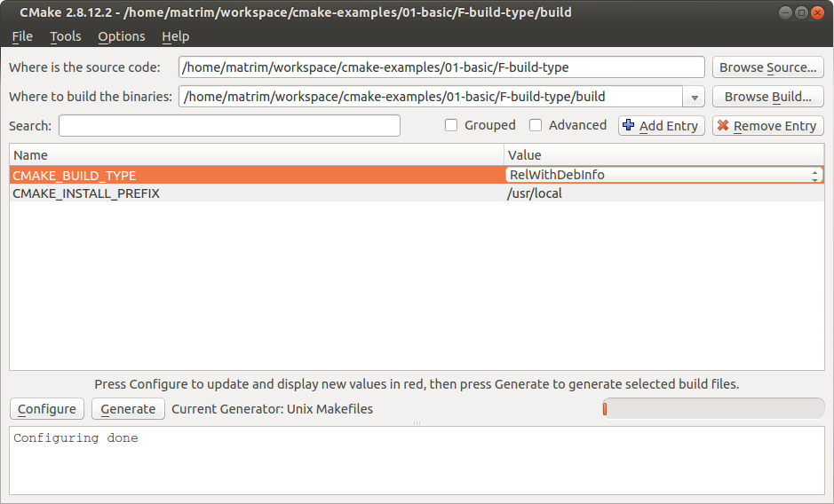The height and width of the screenshot is (504, 834).
Task: Focus the Search input field
Action: tap(229, 125)
